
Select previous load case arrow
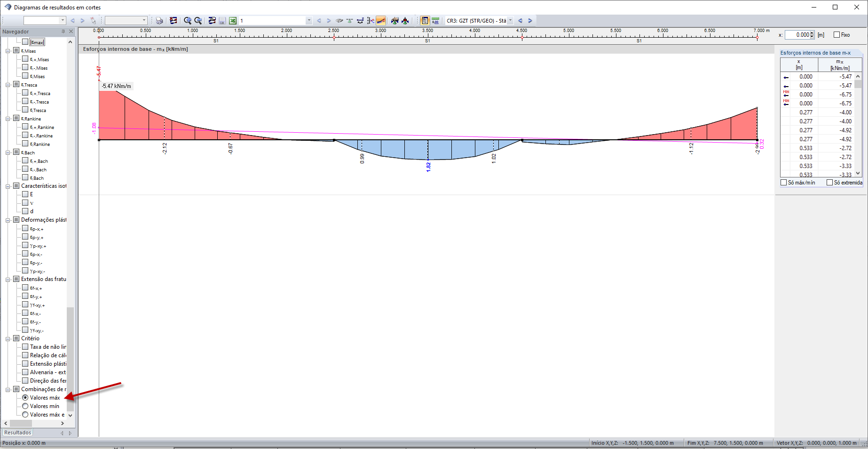point(520,21)
